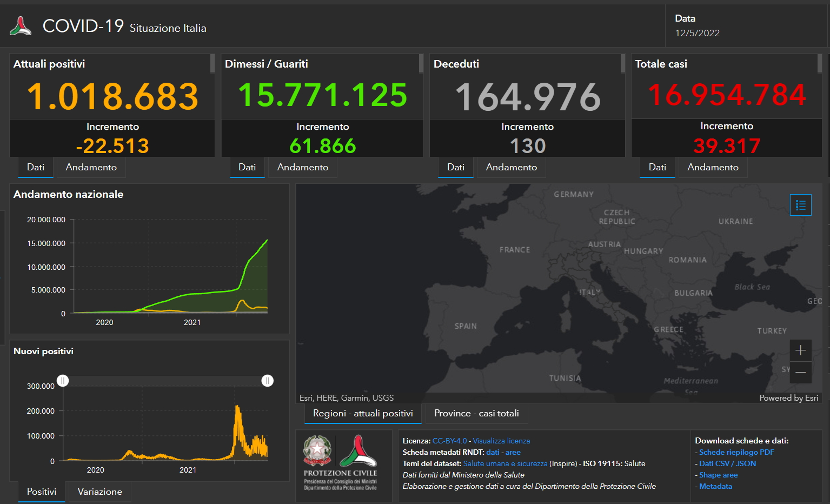The width and height of the screenshot is (830, 504).
Task: Click the Totale casi panel scrollbar
Action: [820, 63]
